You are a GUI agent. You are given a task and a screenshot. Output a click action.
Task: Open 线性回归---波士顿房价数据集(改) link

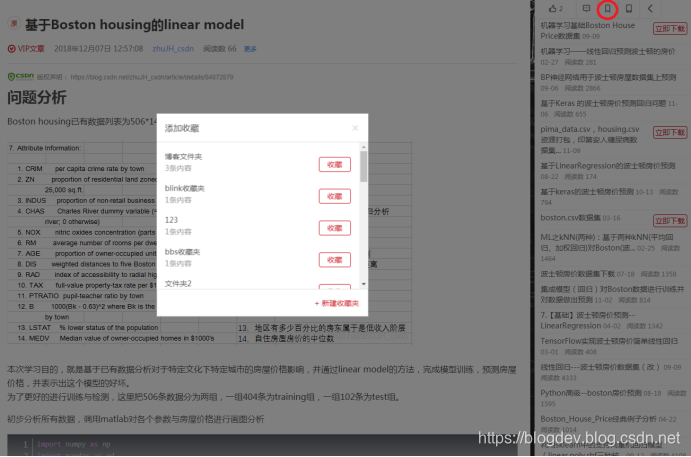click(600, 367)
